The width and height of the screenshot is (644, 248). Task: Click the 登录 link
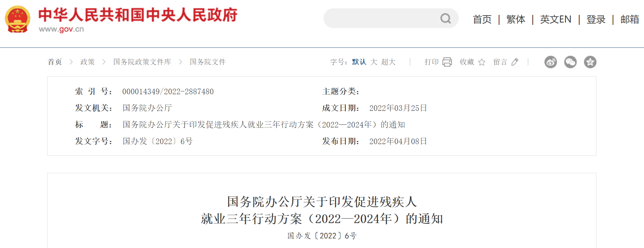pos(596,19)
